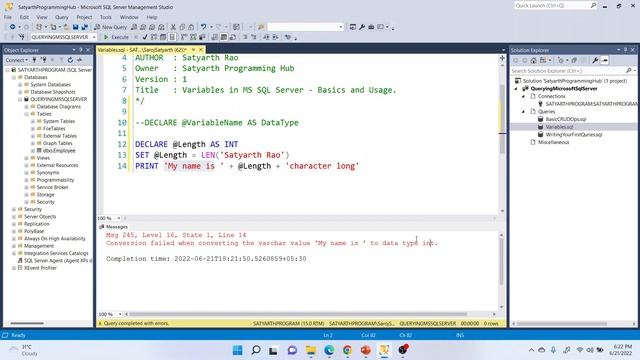The width and height of the screenshot is (640, 360).
Task: Expand the System Databases node
Action: [x=20, y=84]
